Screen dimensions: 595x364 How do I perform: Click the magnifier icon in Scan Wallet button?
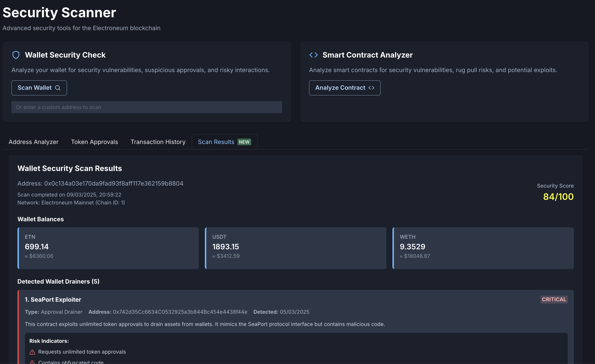tap(58, 88)
